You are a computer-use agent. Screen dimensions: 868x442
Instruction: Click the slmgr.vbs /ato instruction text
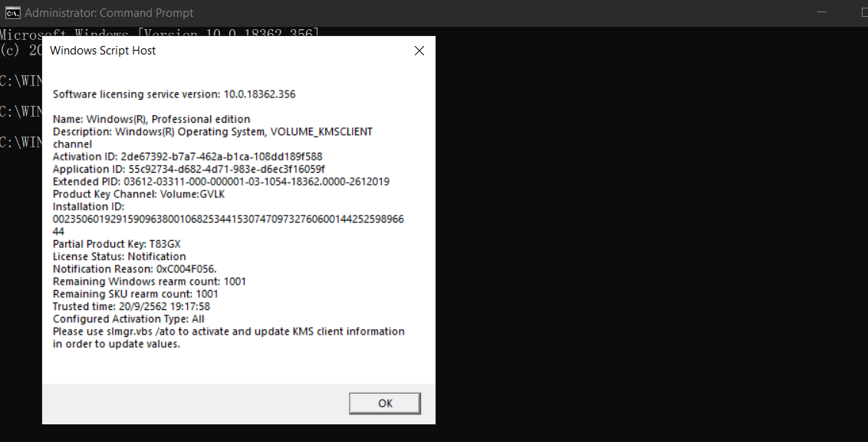pos(229,338)
